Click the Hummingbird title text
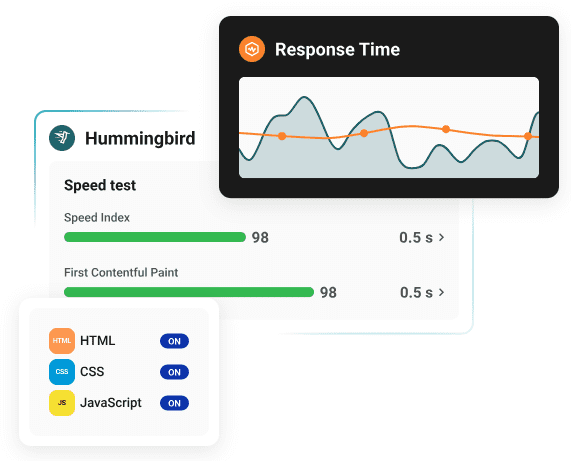Screen dimensions: 571x461 (x=140, y=139)
